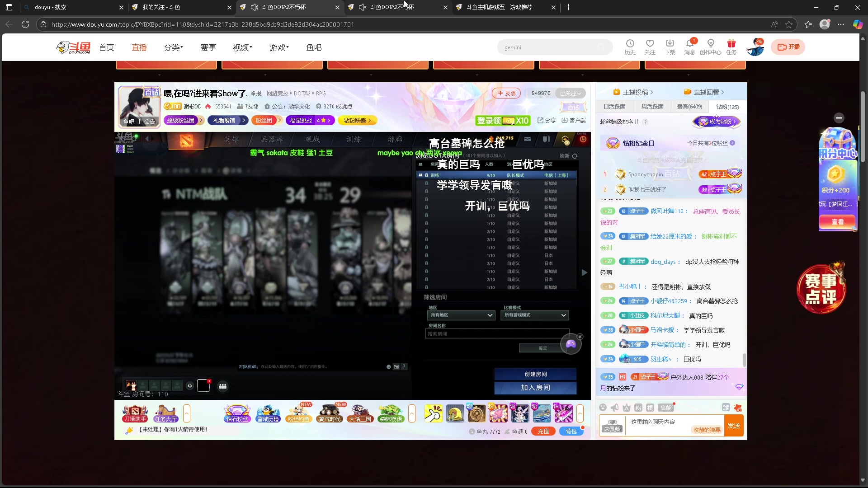This screenshot has height=488, width=868.
Task: Expand the 直播回看 arrow link
Action: (704, 92)
